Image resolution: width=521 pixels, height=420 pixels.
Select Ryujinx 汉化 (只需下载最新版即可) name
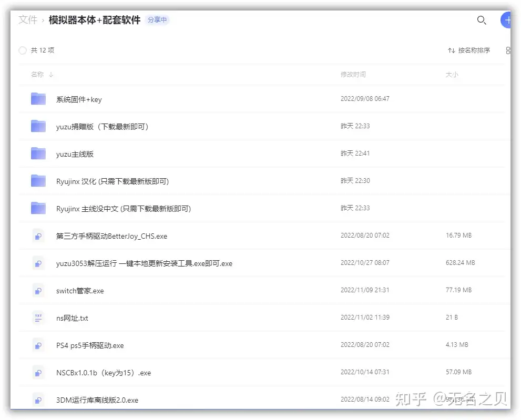(x=113, y=181)
